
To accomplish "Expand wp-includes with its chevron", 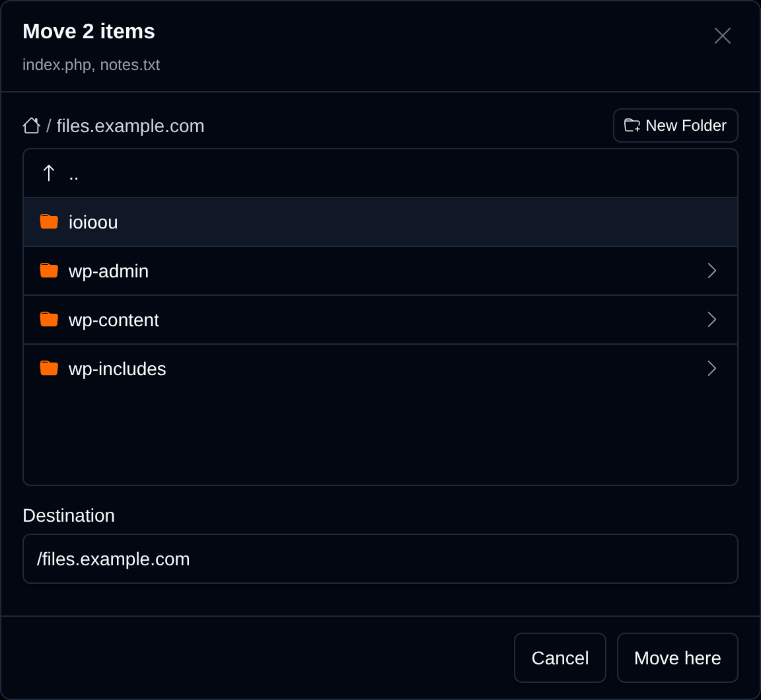I will tap(711, 368).
